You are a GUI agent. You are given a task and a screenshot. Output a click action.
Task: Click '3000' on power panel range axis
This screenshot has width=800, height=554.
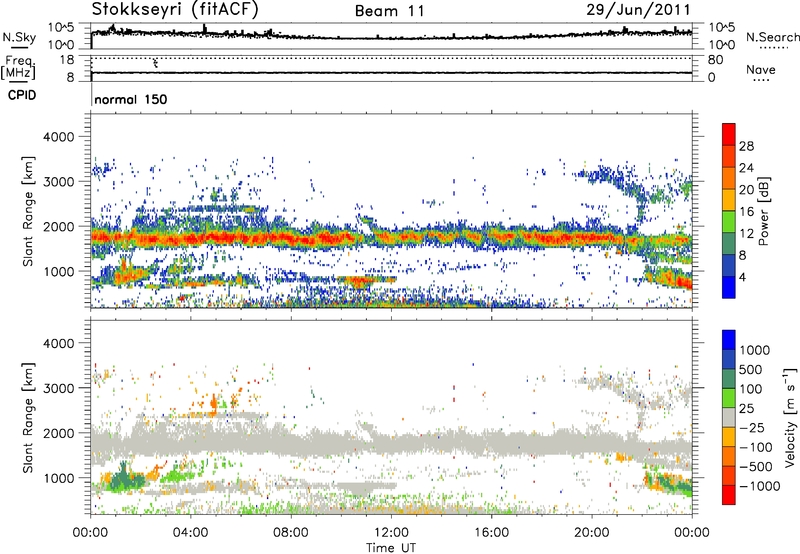(59, 182)
